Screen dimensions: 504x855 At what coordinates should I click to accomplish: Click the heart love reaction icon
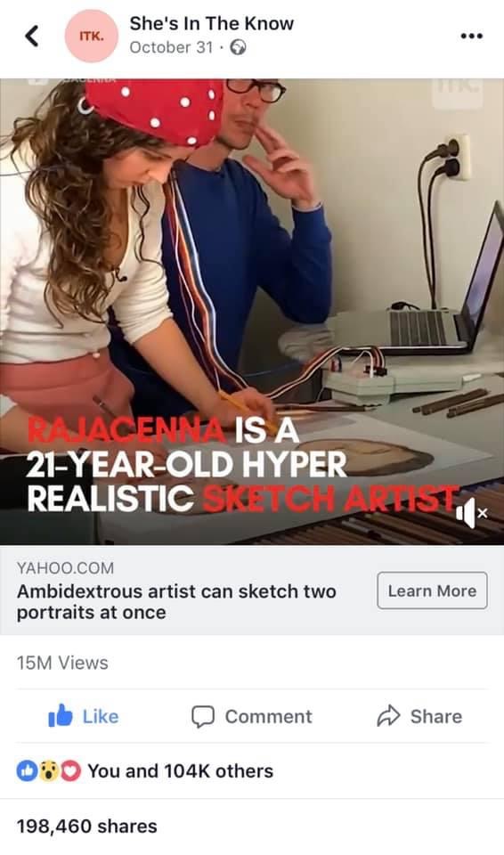pos(71,771)
